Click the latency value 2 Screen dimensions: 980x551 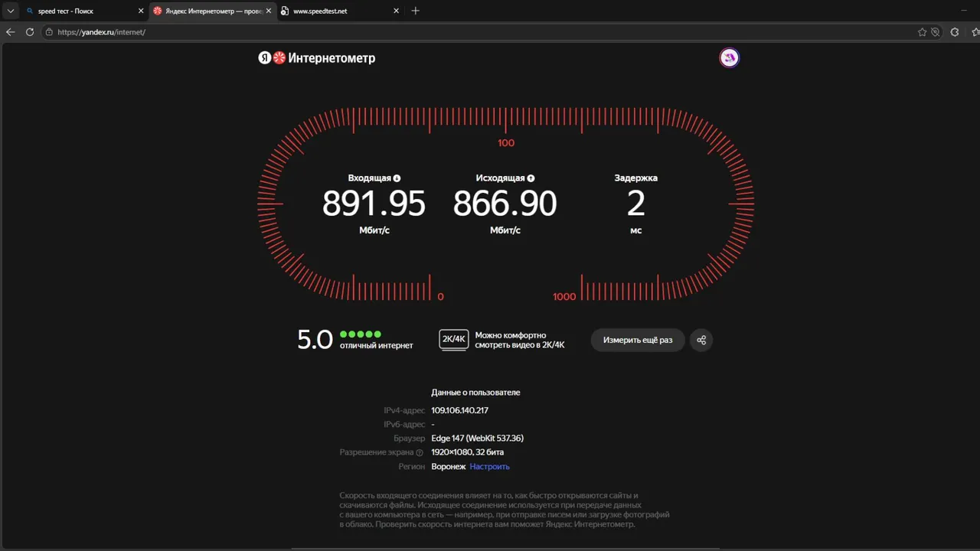pos(636,204)
